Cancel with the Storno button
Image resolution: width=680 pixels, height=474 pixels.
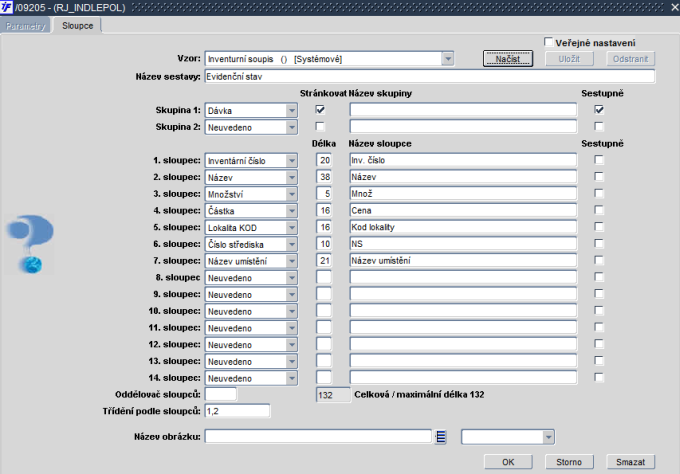click(x=569, y=462)
